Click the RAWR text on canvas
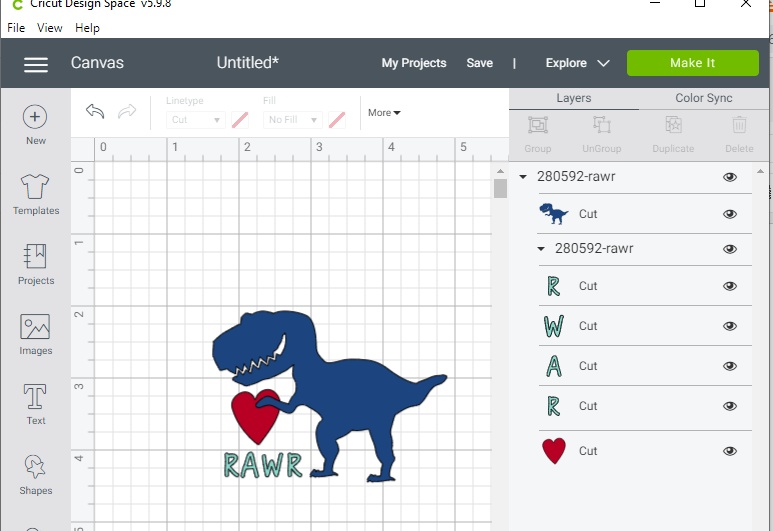The width and height of the screenshot is (773, 531). (x=263, y=465)
